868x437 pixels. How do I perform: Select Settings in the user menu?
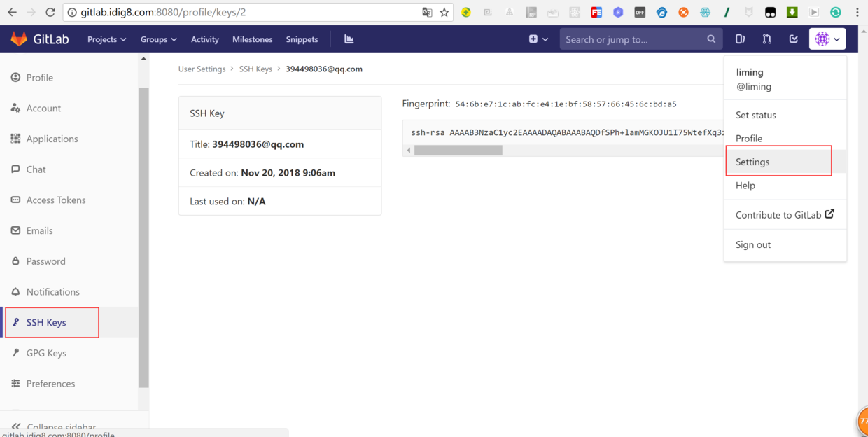pyautogui.click(x=752, y=162)
